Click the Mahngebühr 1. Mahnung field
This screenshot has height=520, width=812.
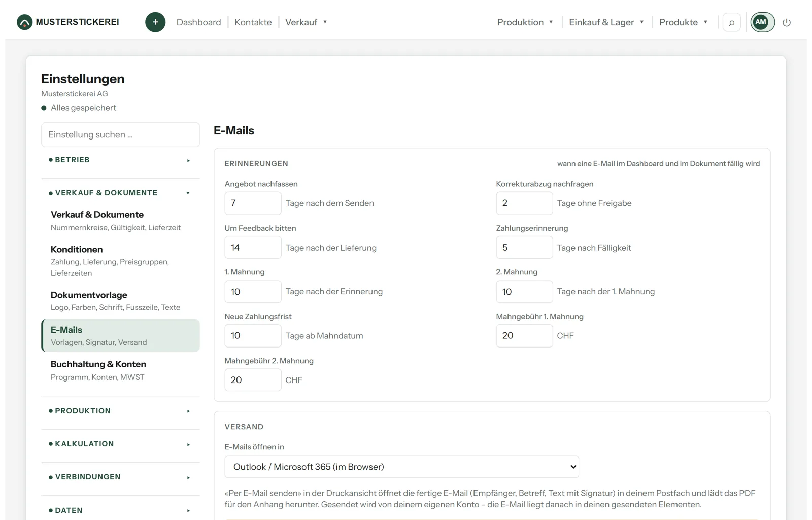524,336
